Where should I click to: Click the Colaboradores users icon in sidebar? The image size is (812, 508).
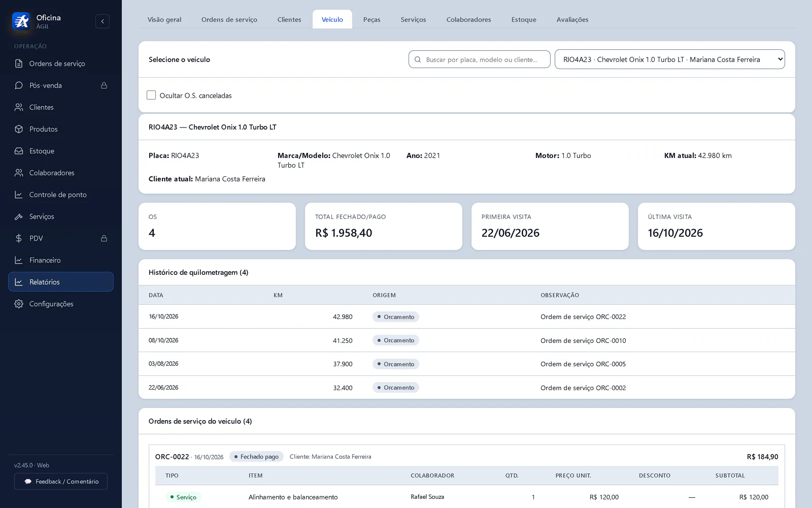(x=19, y=173)
